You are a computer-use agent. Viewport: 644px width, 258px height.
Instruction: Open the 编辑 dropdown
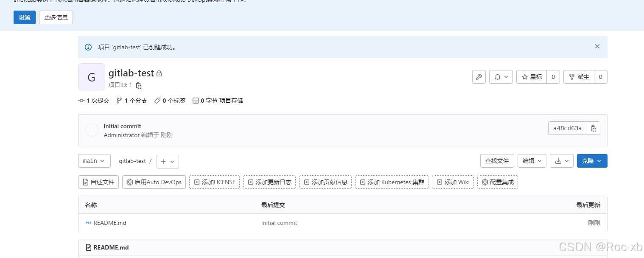click(532, 161)
